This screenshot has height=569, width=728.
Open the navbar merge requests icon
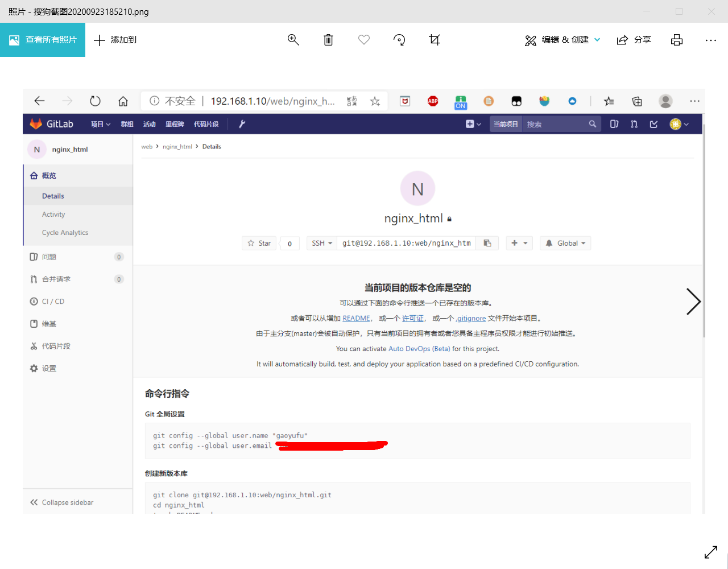pyautogui.click(x=634, y=124)
